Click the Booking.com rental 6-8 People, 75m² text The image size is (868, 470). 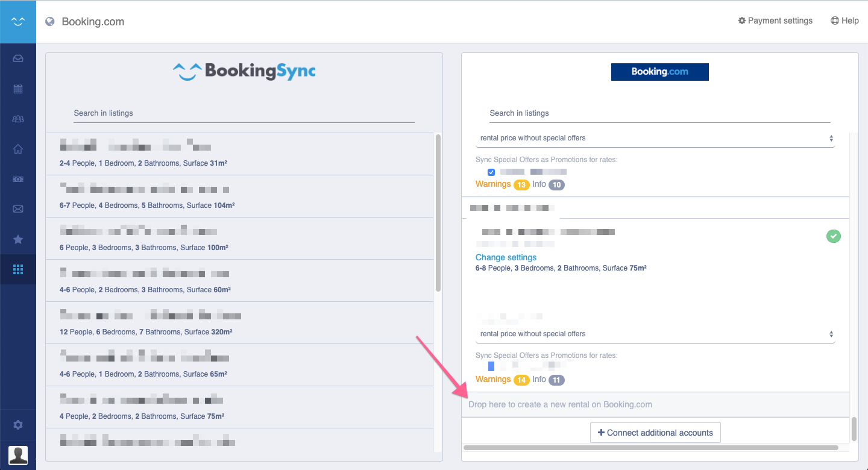(x=561, y=268)
